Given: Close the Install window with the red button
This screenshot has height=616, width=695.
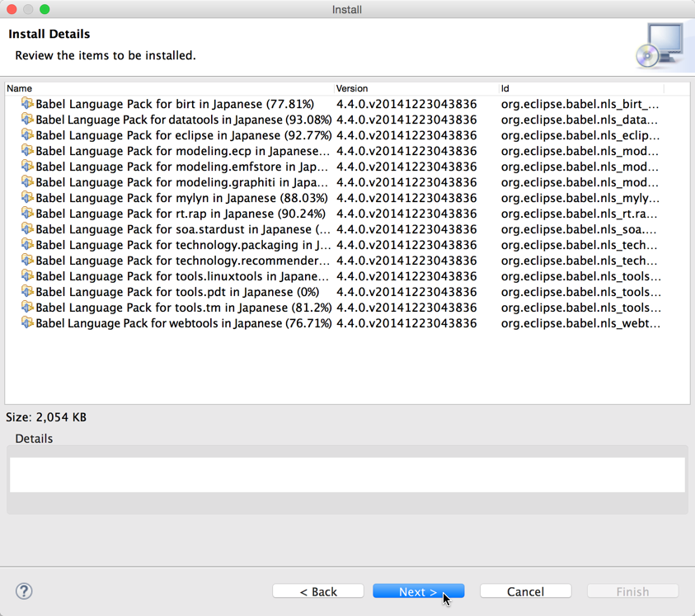Looking at the screenshot, I should [12, 9].
